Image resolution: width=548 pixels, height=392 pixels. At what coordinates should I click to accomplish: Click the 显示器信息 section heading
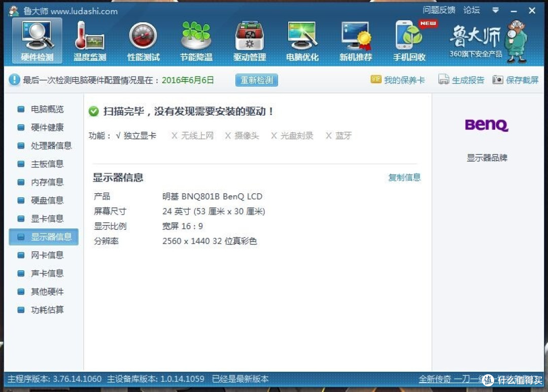118,177
